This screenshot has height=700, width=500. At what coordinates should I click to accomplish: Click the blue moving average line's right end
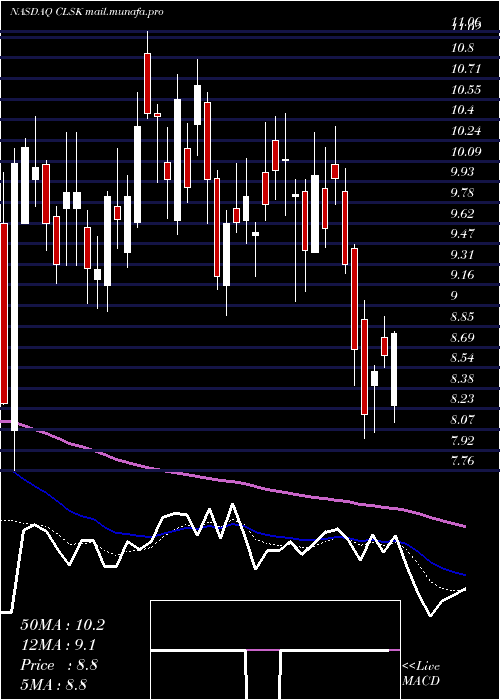pyautogui.click(x=464, y=575)
